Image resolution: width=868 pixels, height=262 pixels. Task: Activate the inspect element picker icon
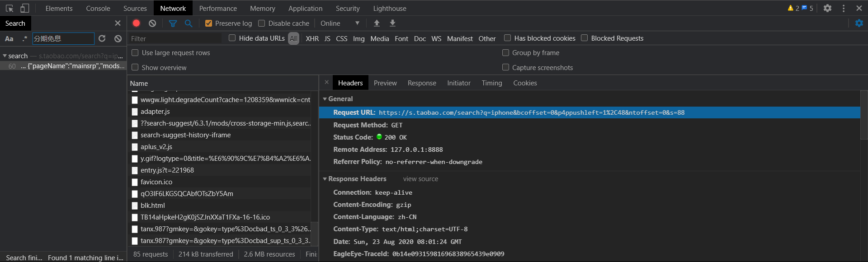pos(9,8)
